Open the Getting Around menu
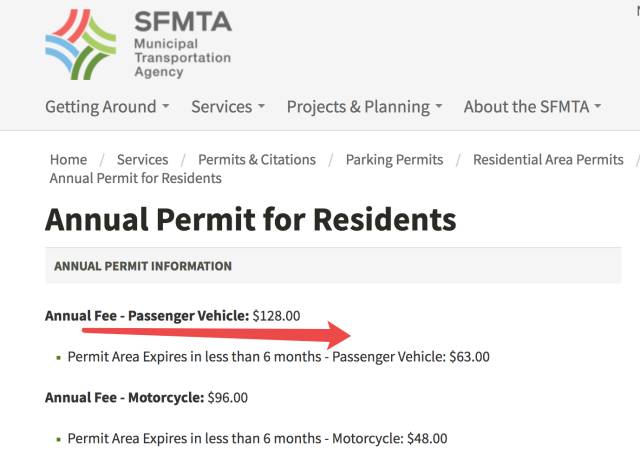This screenshot has height=460, width=640. pos(107,106)
